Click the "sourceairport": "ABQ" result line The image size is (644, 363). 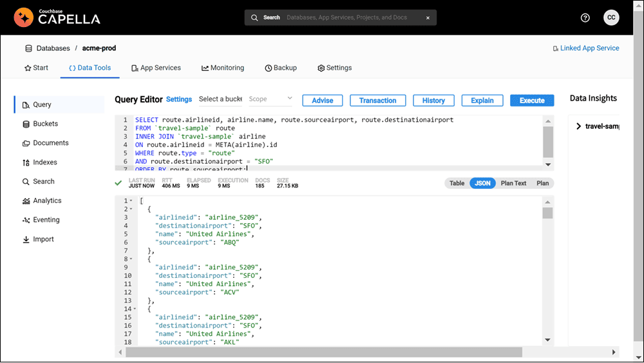[x=197, y=242]
